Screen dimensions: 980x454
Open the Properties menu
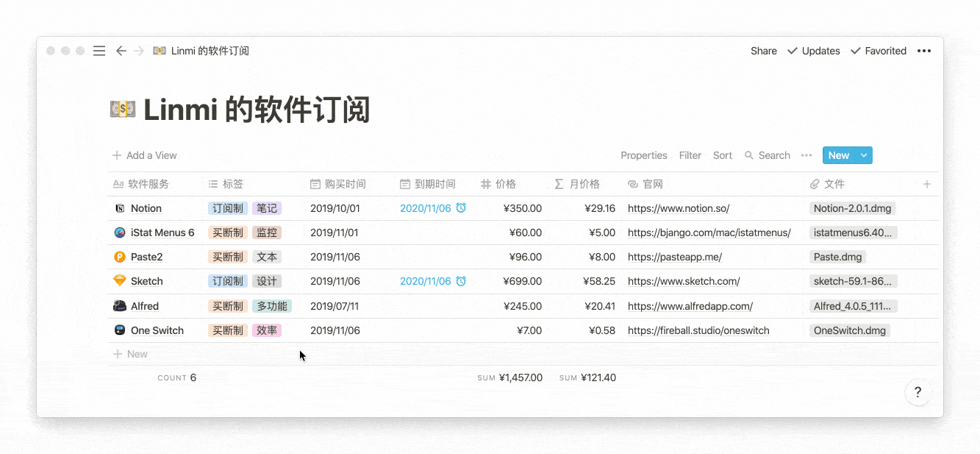tap(644, 155)
